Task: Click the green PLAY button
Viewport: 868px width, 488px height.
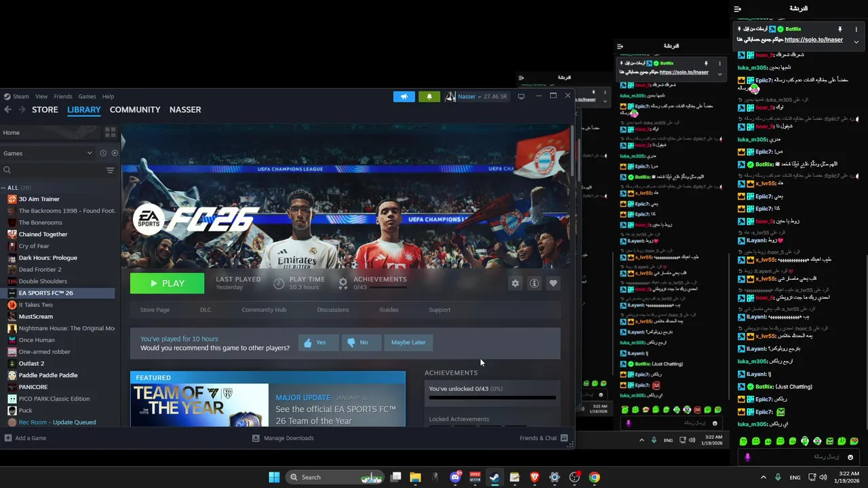Action: [x=167, y=283]
